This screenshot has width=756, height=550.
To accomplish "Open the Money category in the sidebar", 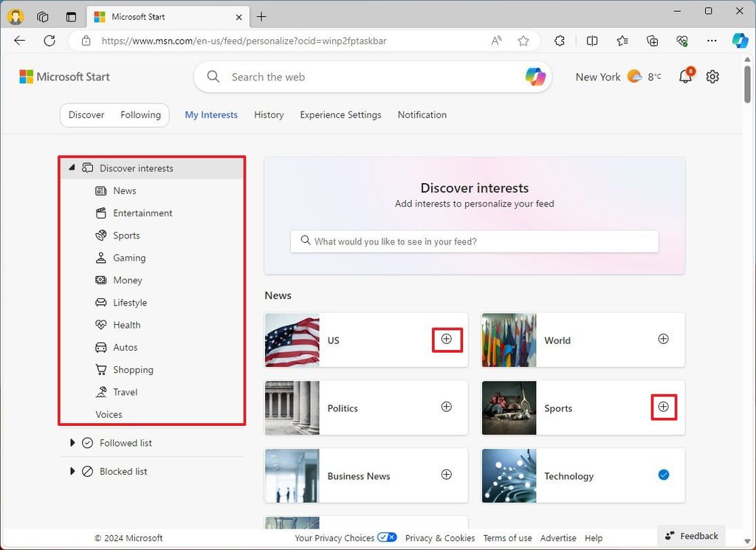I will click(128, 280).
